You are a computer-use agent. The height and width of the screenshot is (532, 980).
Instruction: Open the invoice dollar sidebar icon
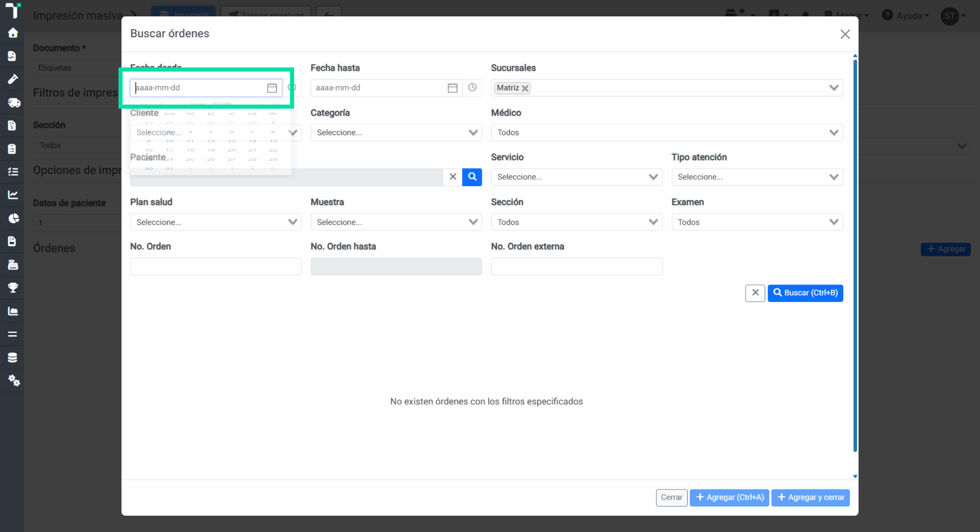pyautogui.click(x=12, y=125)
